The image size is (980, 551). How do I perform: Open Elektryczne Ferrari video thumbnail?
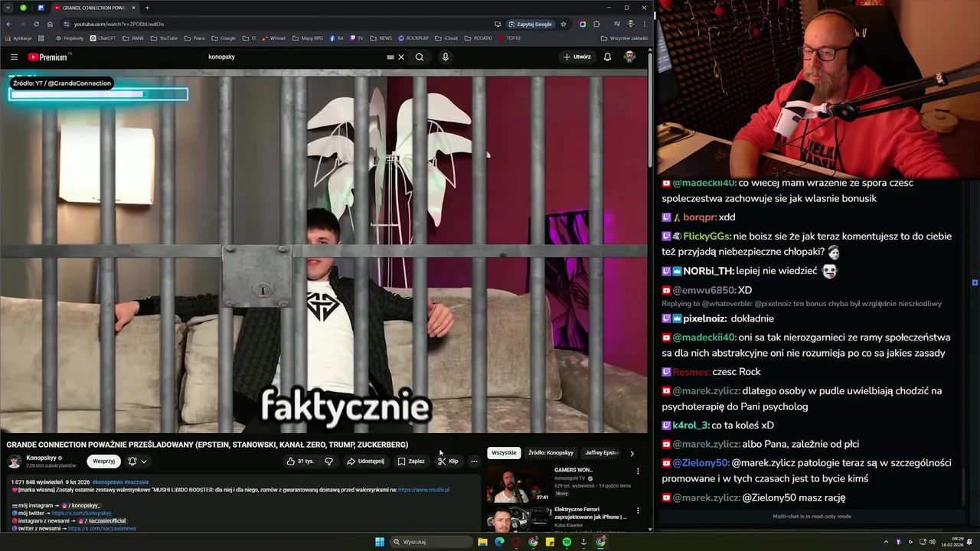pos(519,518)
